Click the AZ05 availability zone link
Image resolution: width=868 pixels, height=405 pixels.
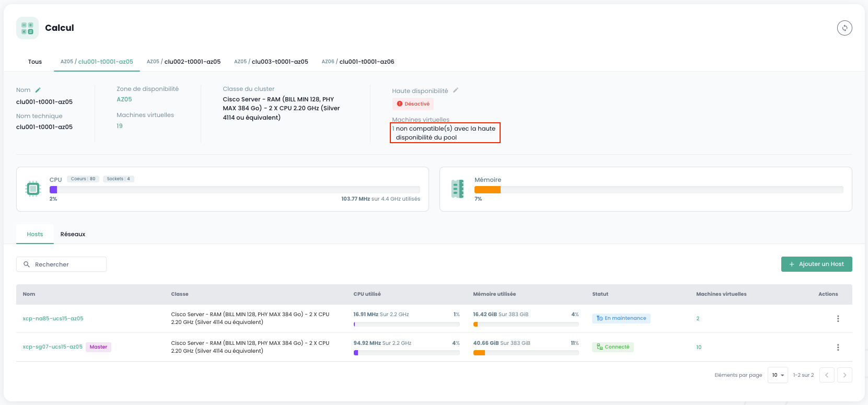(124, 99)
